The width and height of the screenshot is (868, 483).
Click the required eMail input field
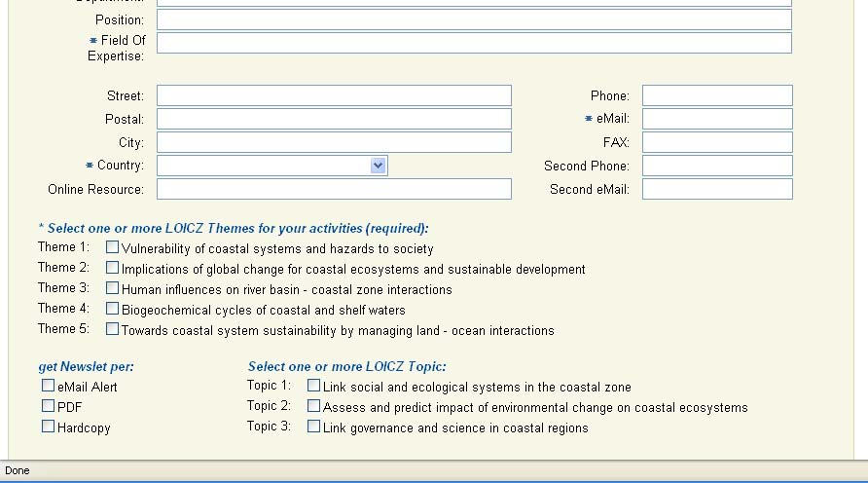(717, 119)
